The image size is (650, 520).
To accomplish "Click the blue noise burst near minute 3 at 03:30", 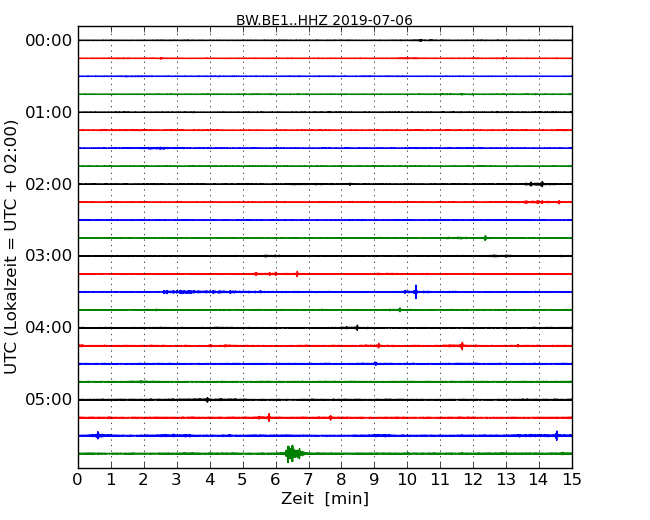I will [x=184, y=292].
